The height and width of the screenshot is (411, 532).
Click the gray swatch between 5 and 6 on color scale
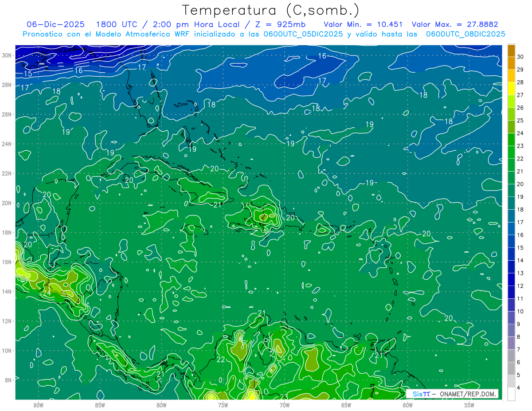511,369
